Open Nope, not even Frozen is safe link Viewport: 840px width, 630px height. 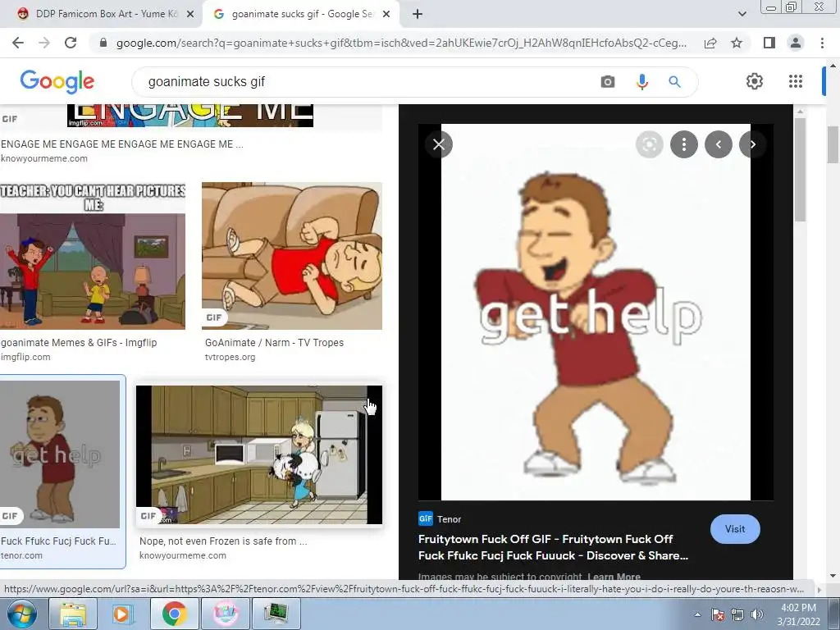click(x=223, y=541)
